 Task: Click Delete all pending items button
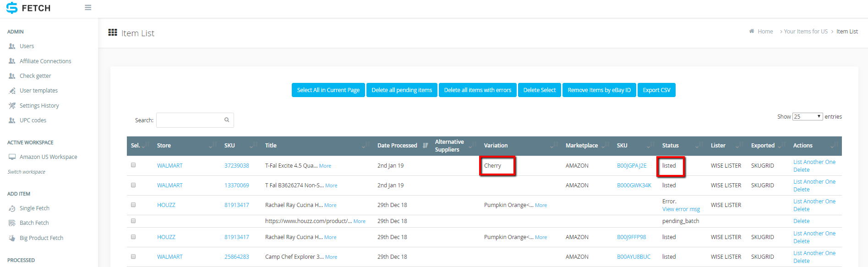tap(402, 90)
